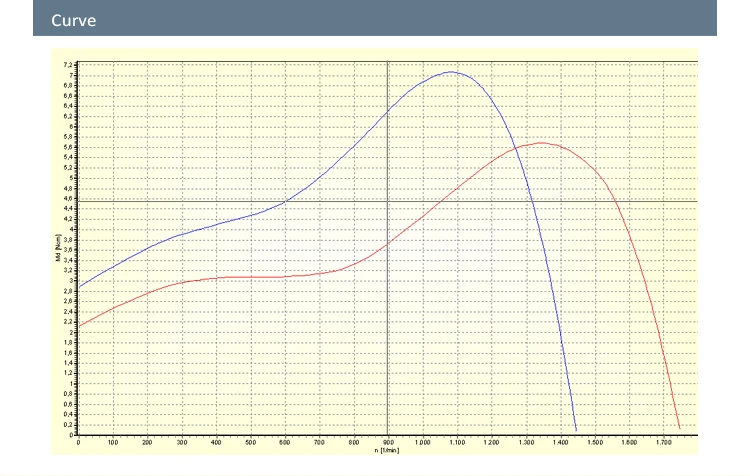Click the y-axis label "2,2"

[68, 322]
